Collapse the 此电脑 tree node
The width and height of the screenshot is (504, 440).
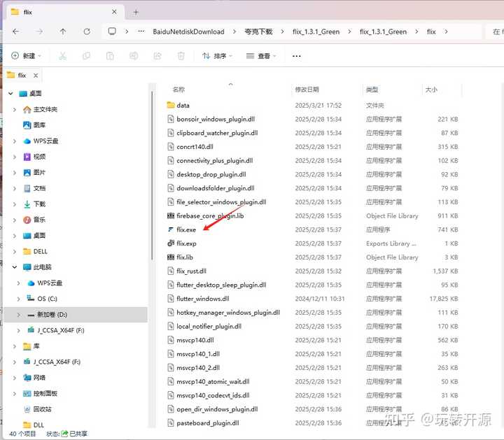point(15,267)
